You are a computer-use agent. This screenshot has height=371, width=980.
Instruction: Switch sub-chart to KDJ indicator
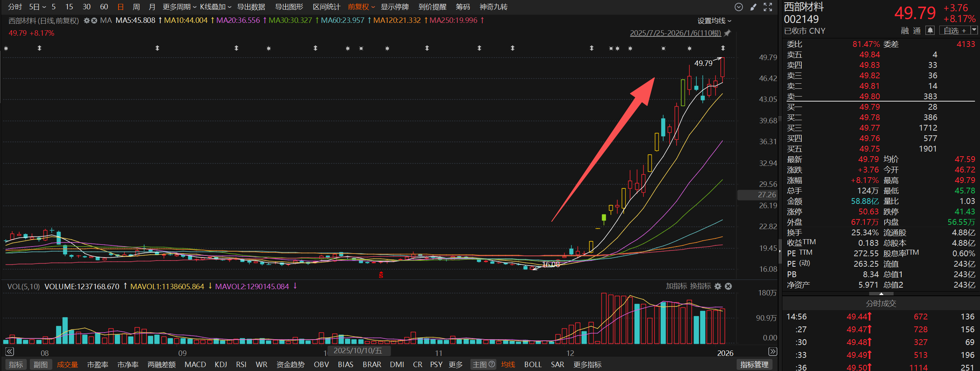221,364
